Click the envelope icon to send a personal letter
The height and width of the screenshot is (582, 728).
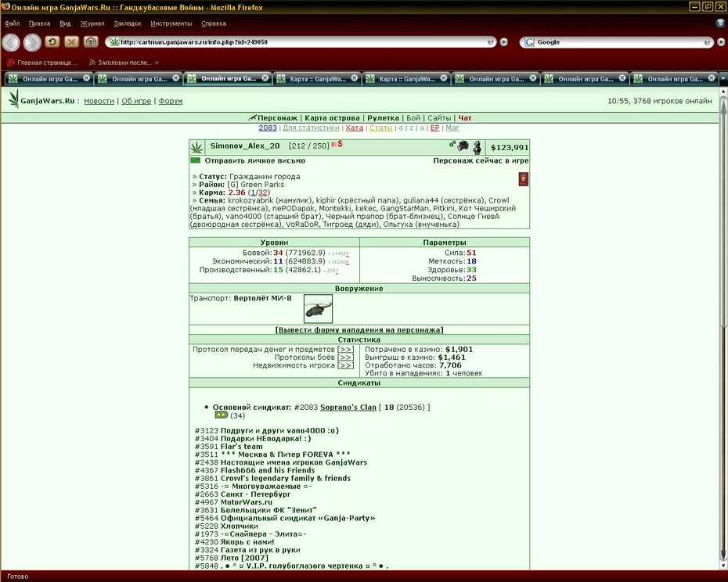pyautogui.click(x=196, y=160)
